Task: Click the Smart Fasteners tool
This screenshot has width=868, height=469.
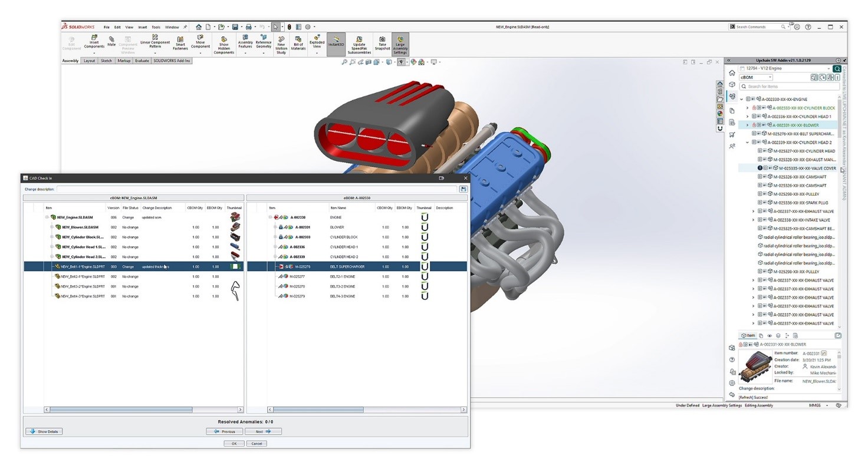Action: pyautogui.click(x=180, y=41)
